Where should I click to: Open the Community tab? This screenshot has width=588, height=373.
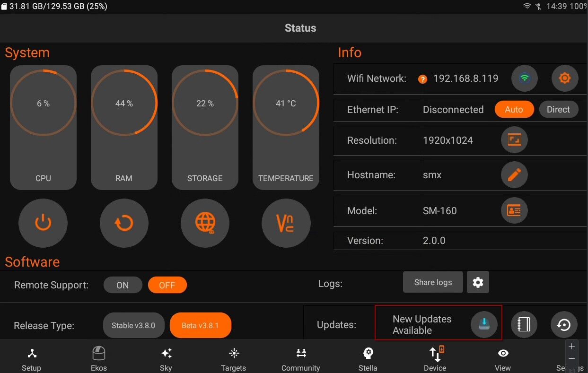coord(301,359)
